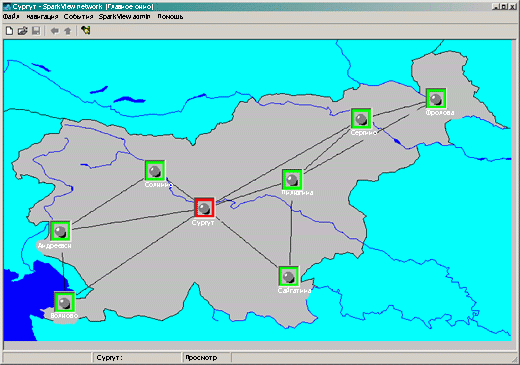Select the Андреевск node icon
Screen dimensions: 520x365
[x=60, y=231]
